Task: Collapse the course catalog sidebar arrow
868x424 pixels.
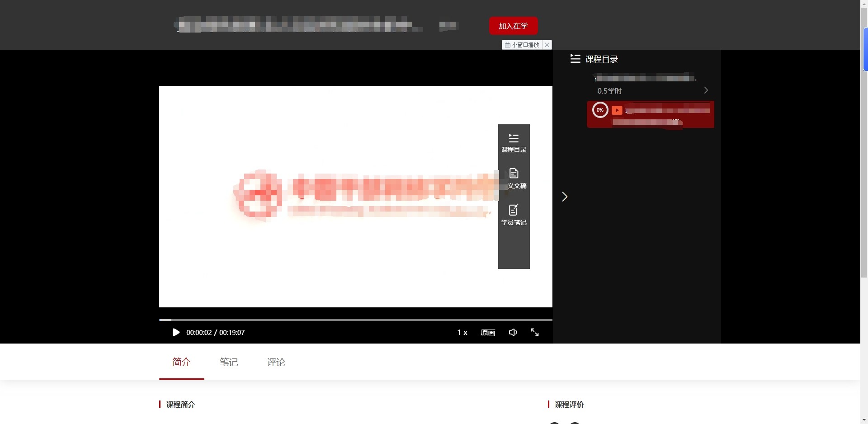Action: pos(565,197)
